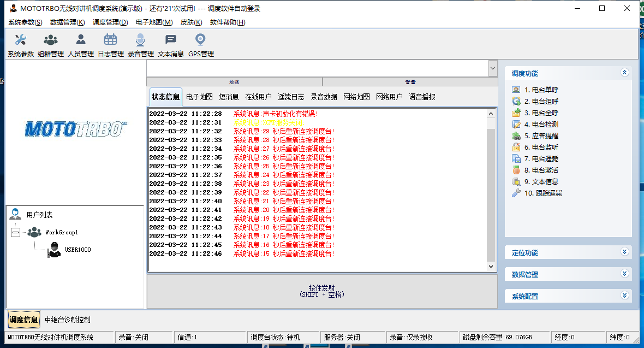Click the 录音:仅录接收 status entry
Image resolution: width=644 pixels, height=348 pixels.
click(x=422, y=337)
